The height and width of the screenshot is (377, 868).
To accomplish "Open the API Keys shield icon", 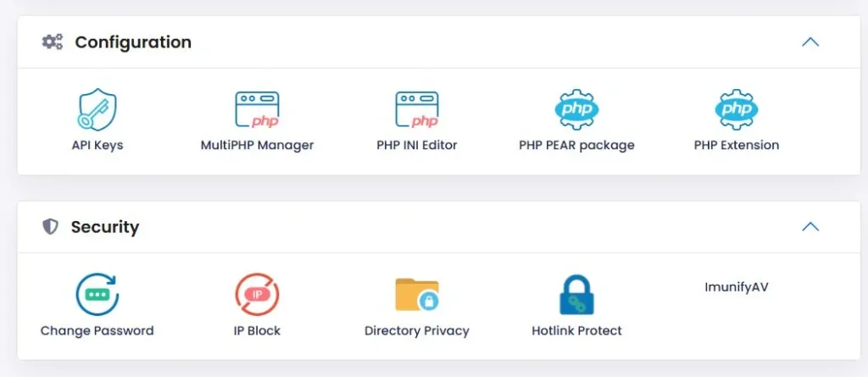I will [97, 110].
